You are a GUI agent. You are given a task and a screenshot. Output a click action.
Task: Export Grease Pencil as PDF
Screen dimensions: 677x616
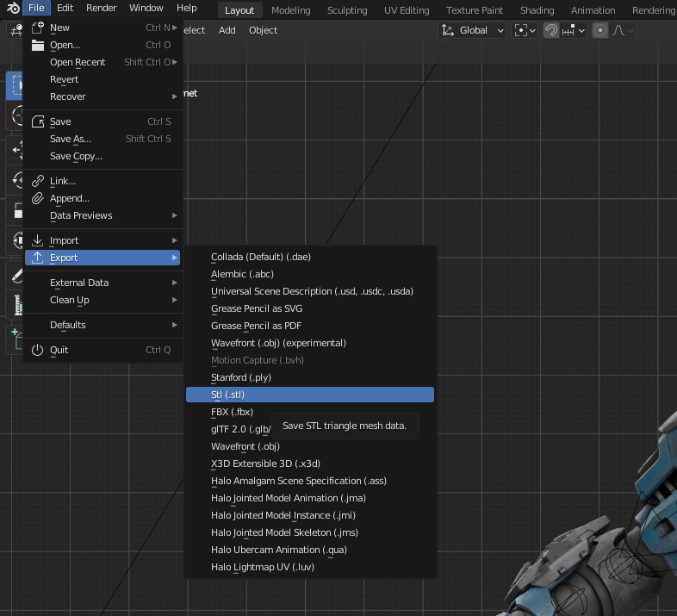click(310, 327)
